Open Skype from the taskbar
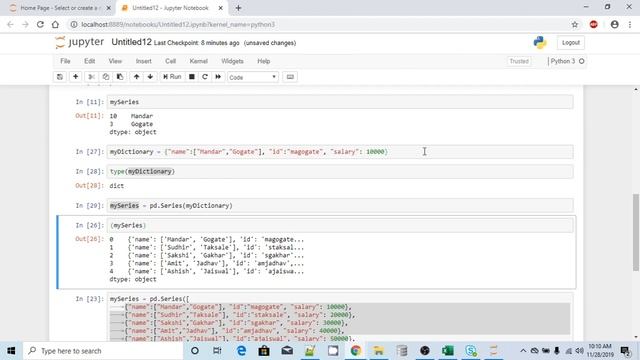 coord(470,351)
